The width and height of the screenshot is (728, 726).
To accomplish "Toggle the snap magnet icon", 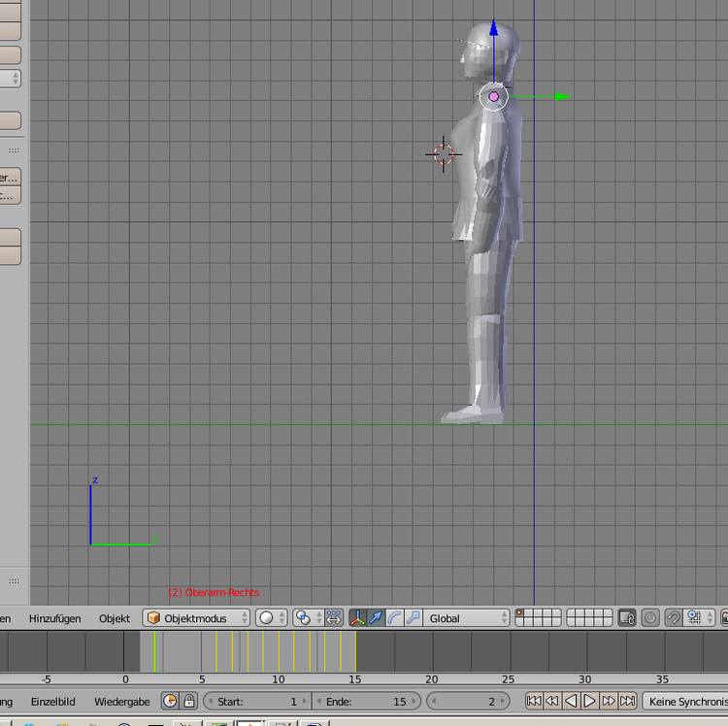I will [674, 618].
